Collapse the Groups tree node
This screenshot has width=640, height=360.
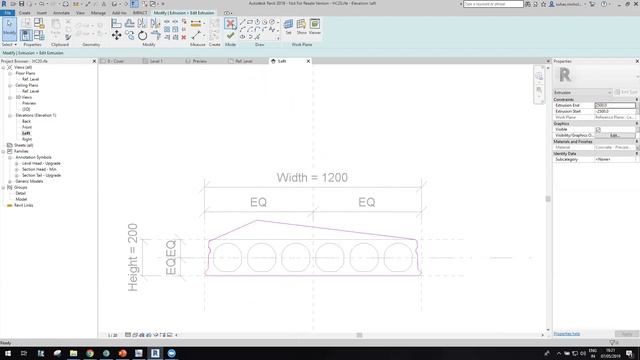point(3,187)
